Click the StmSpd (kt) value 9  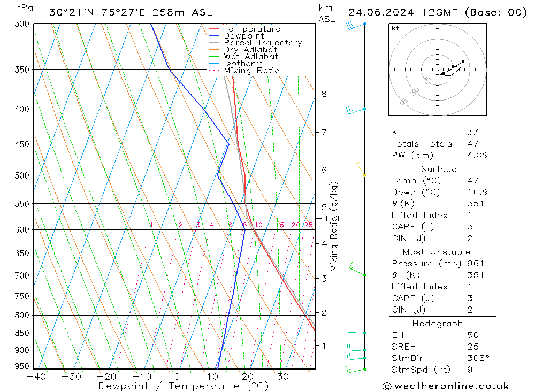[470, 370]
